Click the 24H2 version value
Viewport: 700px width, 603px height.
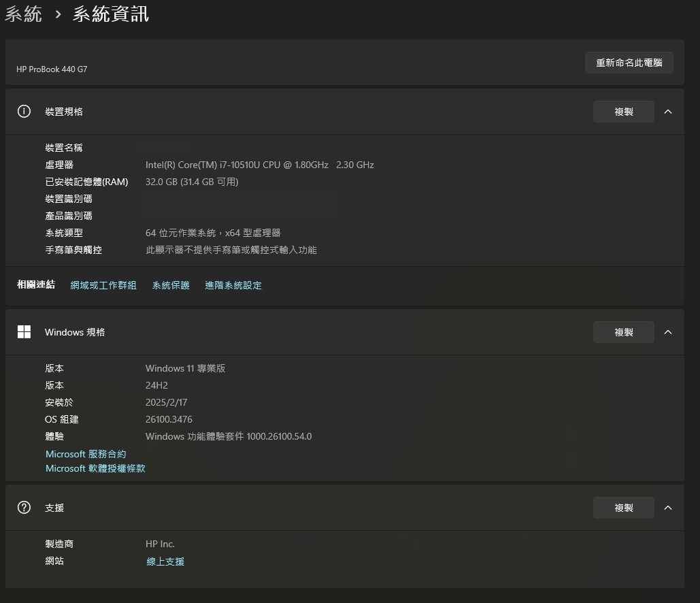(156, 385)
